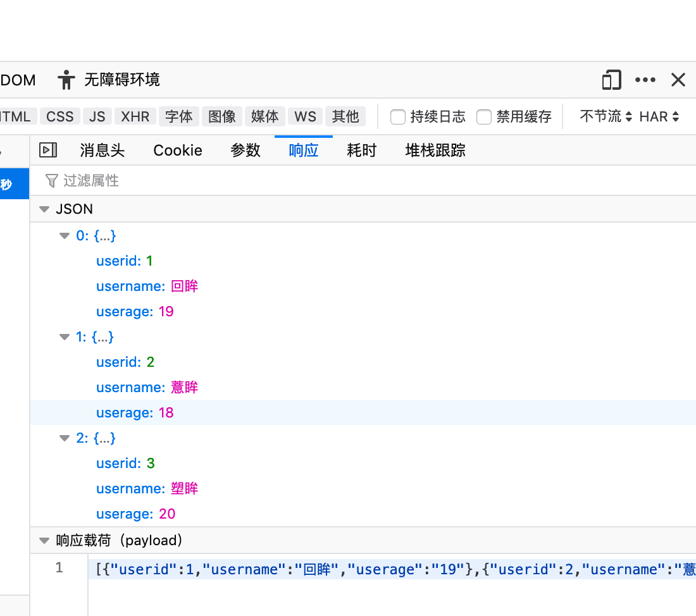Switch to the Cookie tab
696x616 pixels.
[178, 150]
